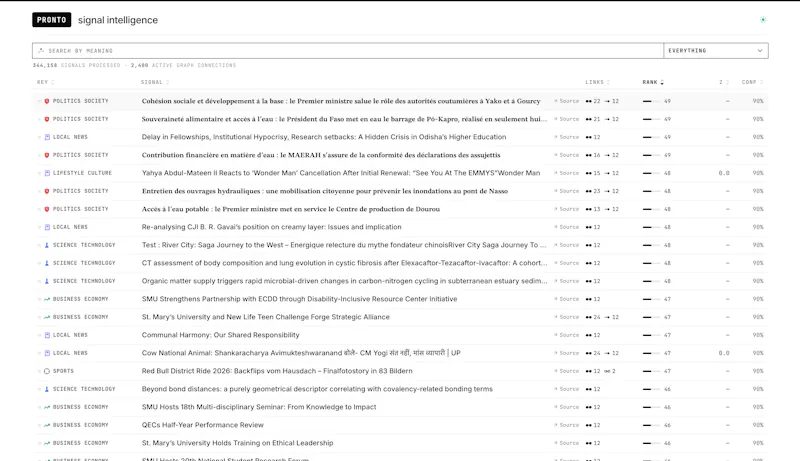Screen dimensions: 800x461
Task: Open the Source link for Cohésion sociale
Action: click(x=567, y=101)
